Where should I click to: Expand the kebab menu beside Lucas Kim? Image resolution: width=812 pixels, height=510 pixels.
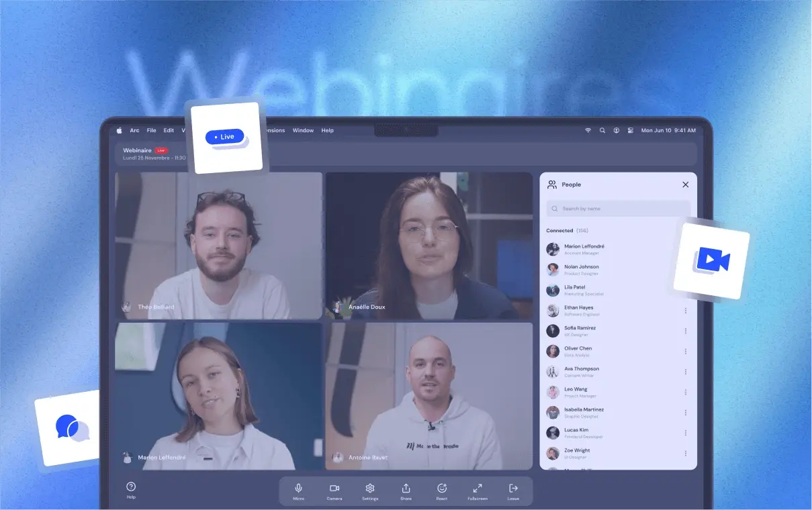click(685, 433)
